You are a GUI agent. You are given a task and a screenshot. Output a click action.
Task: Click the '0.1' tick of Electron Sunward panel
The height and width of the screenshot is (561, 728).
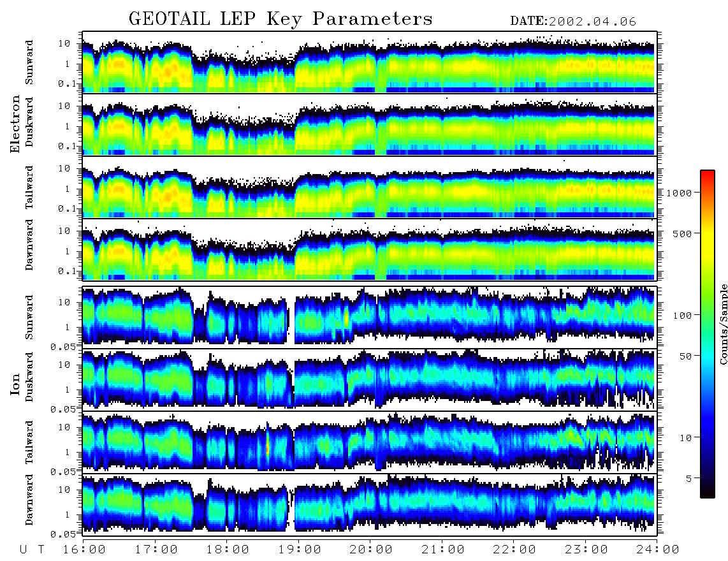[68, 84]
